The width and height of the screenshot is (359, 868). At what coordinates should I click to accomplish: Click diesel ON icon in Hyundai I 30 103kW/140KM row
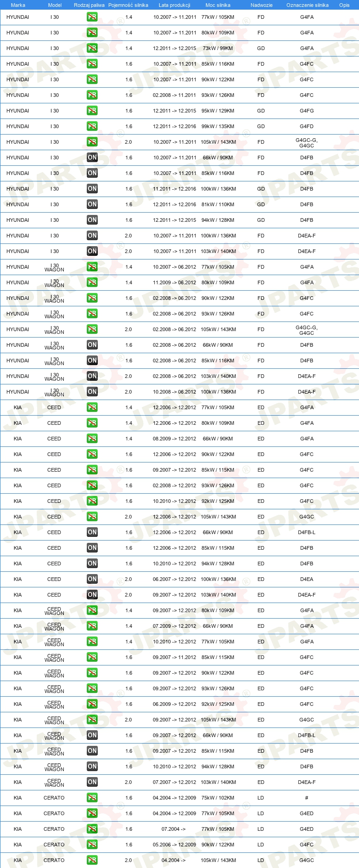[x=92, y=251]
